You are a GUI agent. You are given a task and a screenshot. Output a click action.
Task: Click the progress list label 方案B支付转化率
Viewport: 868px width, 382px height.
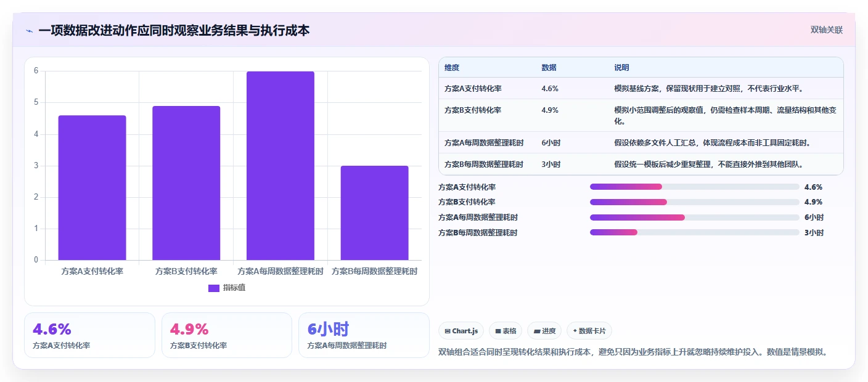pyautogui.click(x=467, y=202)
